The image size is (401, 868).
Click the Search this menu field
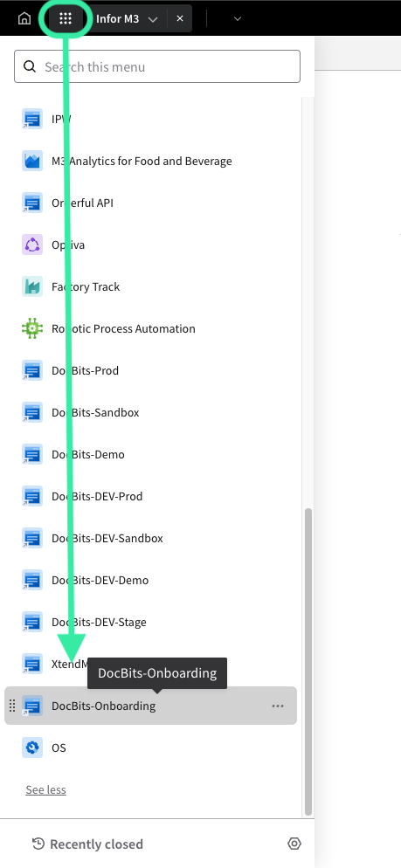pyautogui.click(x=157, y=67)
